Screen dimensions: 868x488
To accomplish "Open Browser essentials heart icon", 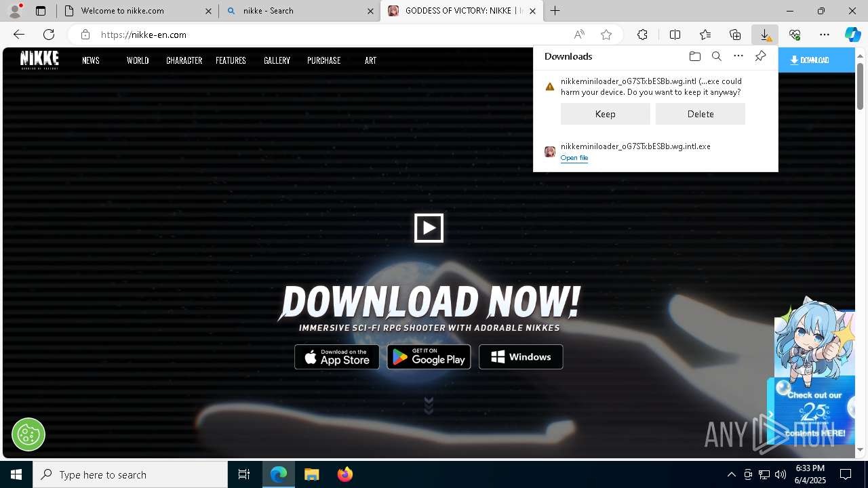I will click(795, 35).
